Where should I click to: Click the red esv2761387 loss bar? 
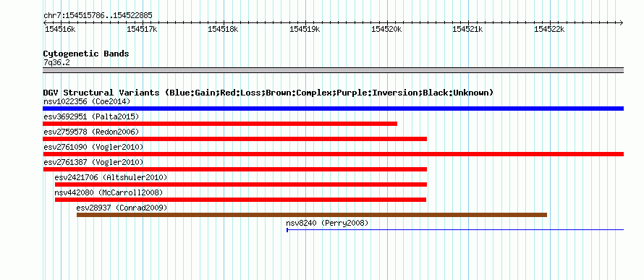coord(235,169)
